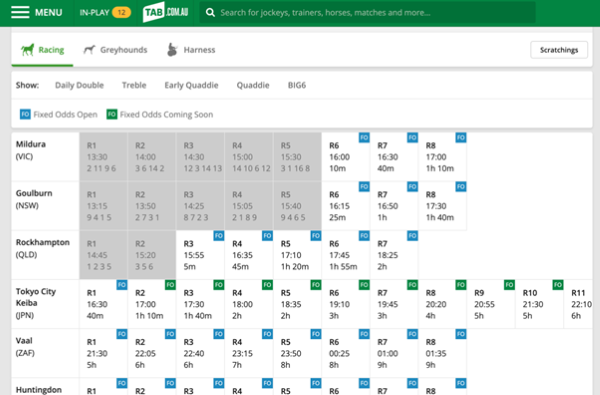This screenshot has height=395, width=600.
Task: Select Rockhampton R5 at 17:10
Action: 297,255
